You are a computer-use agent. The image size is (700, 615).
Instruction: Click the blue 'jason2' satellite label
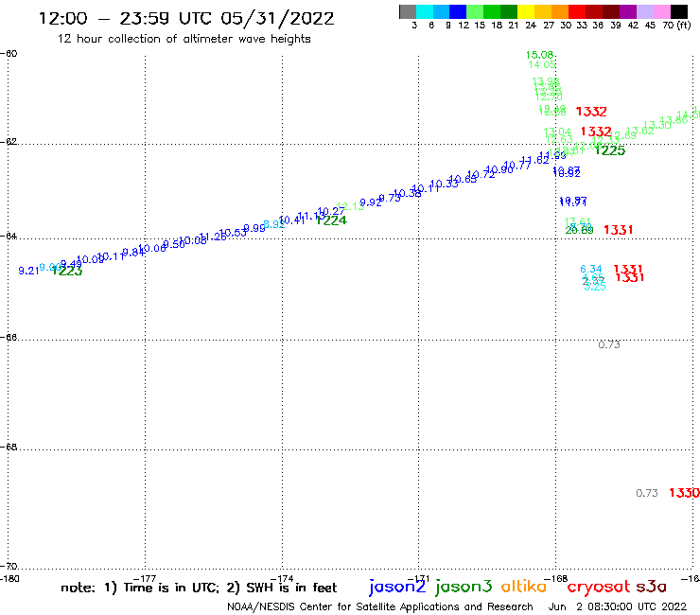tap(397, 587)
